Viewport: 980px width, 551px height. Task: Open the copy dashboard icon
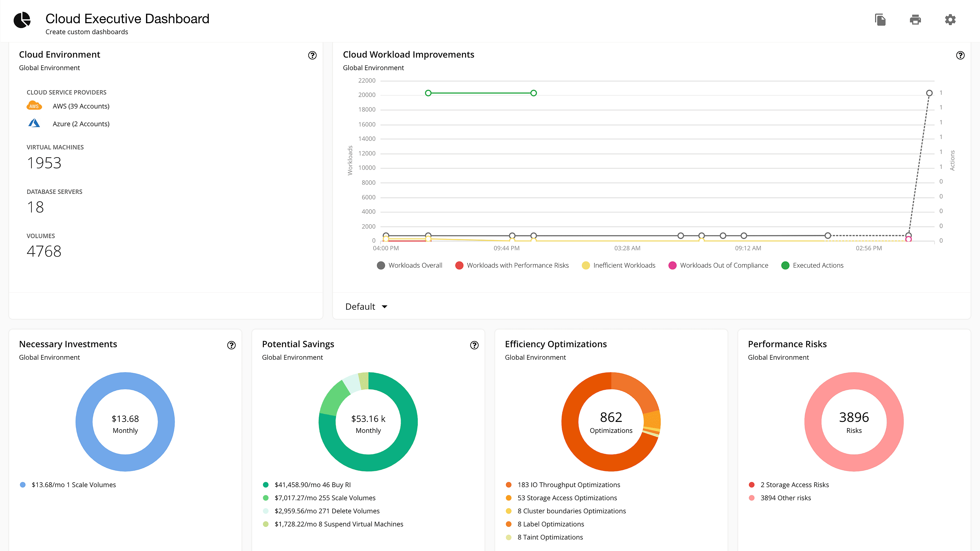coord(881,19)
